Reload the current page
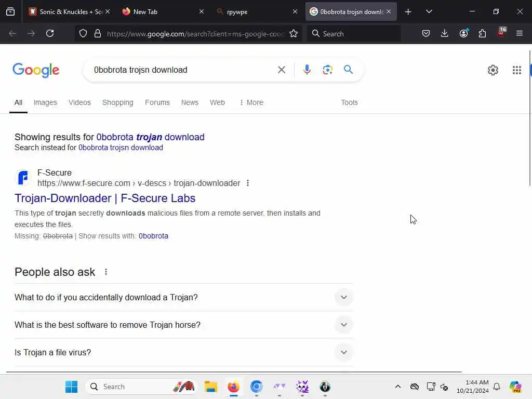Image resolution: width=532 pixels, height=399 pixels. 50,33
